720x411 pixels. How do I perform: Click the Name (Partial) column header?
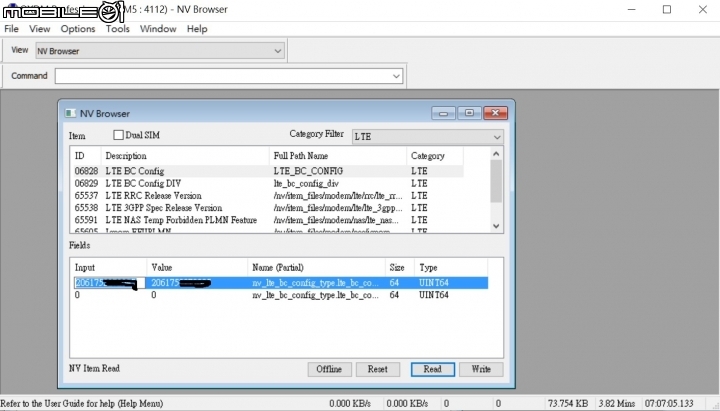[316, 267]
